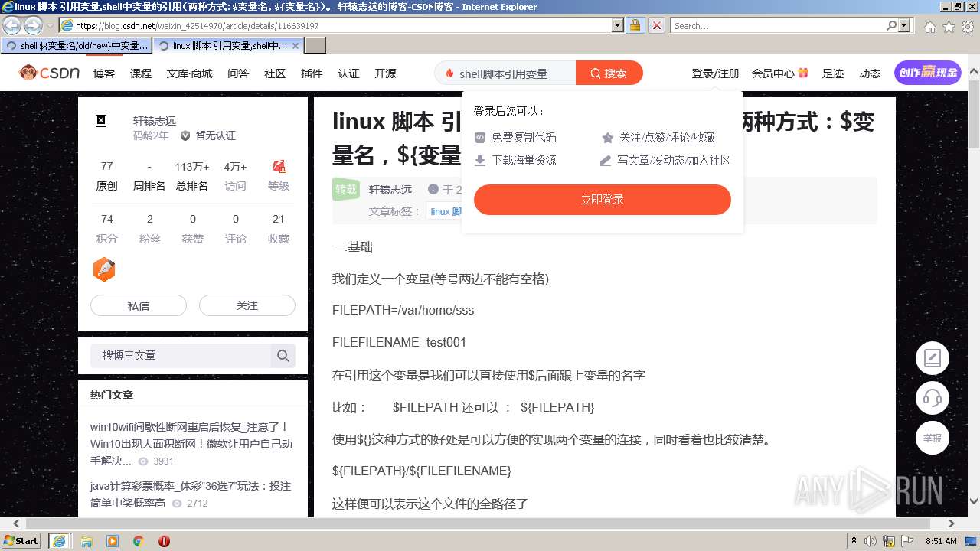The image size is (980, 551).
Task: Open the win10wifi间歇性断网 hot article
Action: pyautogui.click(x=191, y=444)
